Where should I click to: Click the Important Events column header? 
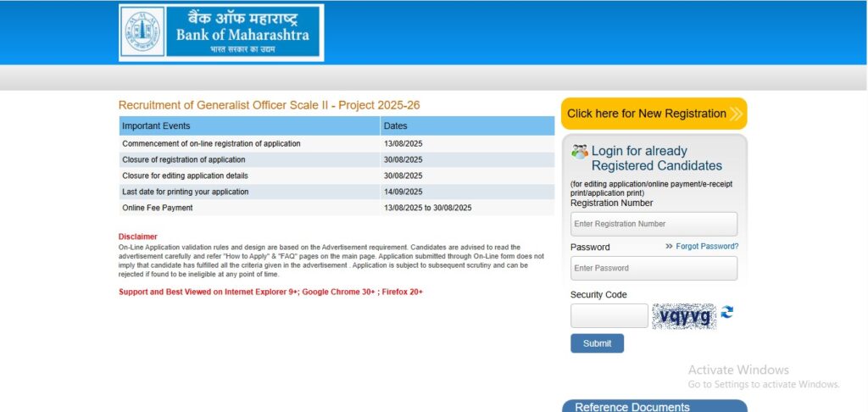point(156,125)
